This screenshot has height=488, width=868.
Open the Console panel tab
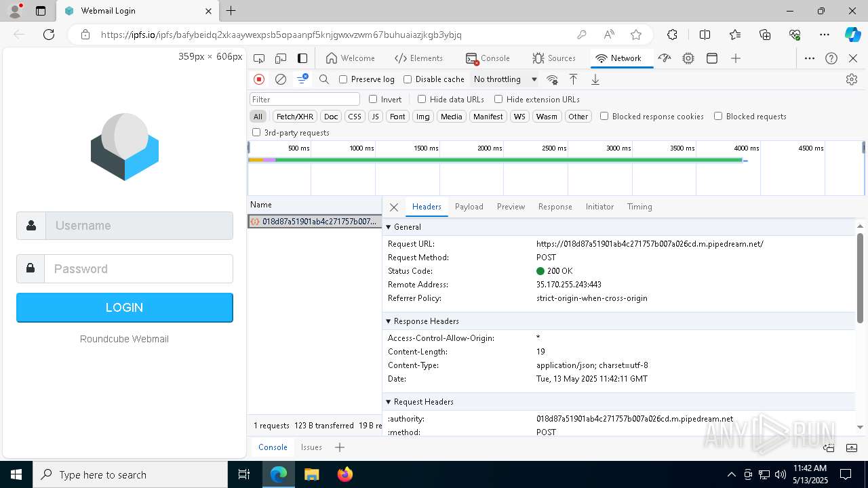(488, 58)
